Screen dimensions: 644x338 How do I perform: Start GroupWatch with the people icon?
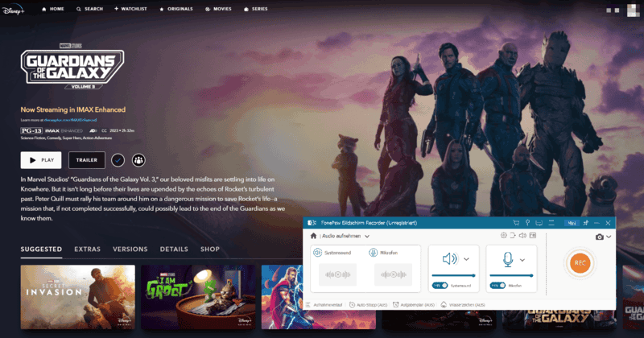[x=138, y=160]
